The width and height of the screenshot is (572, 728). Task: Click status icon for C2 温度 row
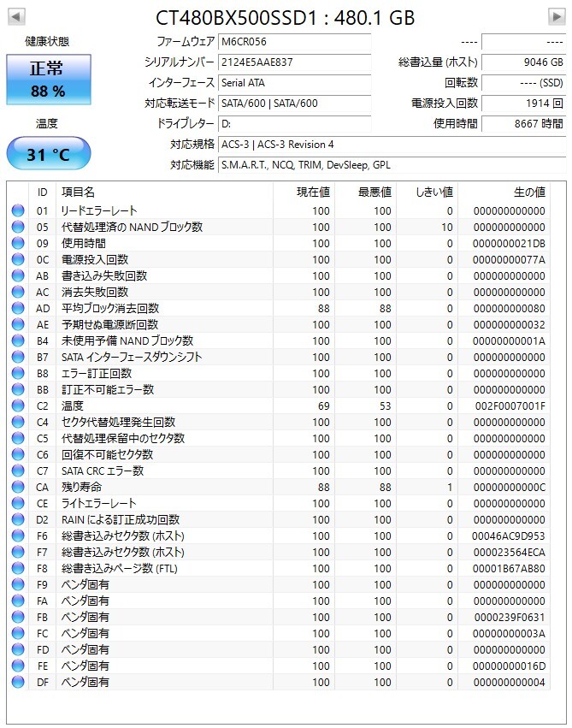18,405
